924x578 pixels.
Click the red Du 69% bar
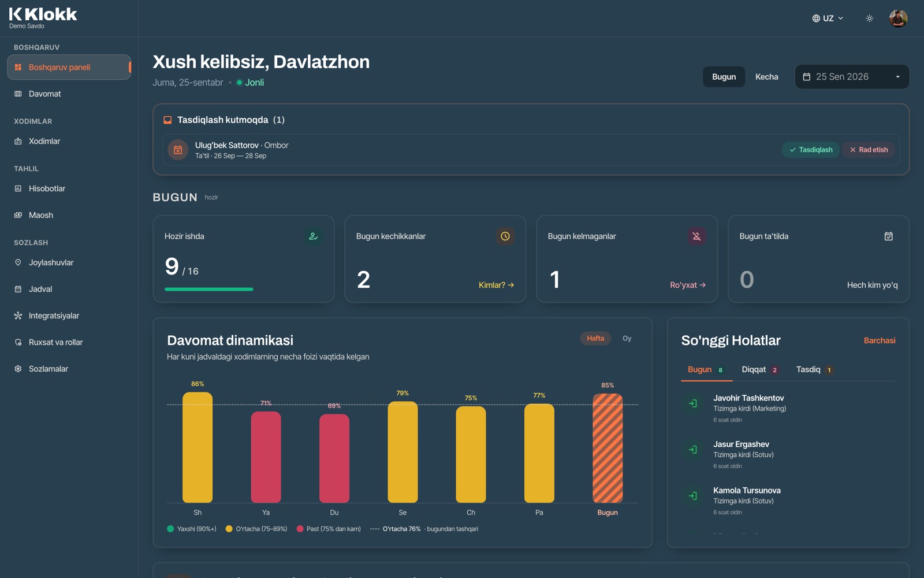tap(334, 458)
